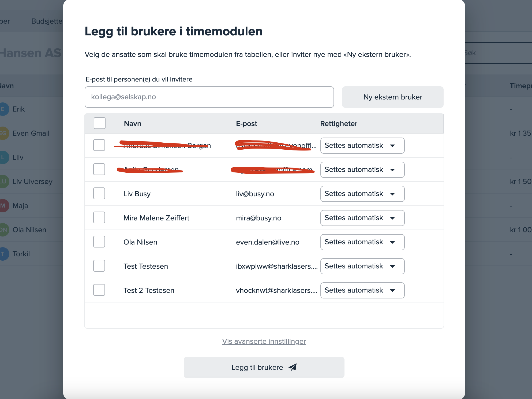Select the checkbox for Liv Busy
The width and height of the screenshot is (532, 399).
point(99,193)
